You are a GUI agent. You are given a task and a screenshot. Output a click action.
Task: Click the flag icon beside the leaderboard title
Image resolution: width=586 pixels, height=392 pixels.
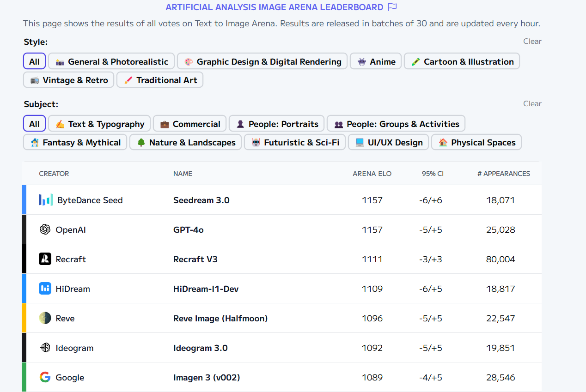coord(392,7)
